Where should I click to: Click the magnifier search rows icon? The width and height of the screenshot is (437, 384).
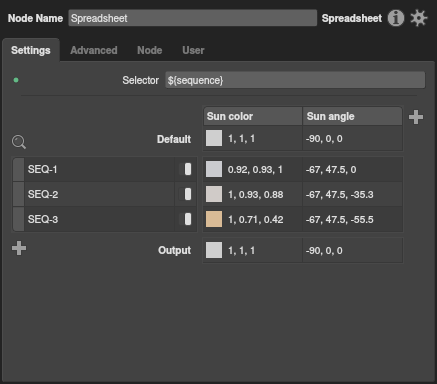pos(19,142)
